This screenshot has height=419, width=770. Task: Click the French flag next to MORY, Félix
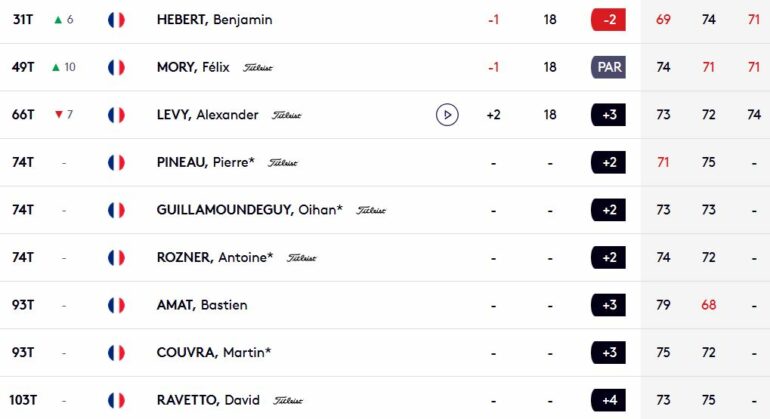116,67
